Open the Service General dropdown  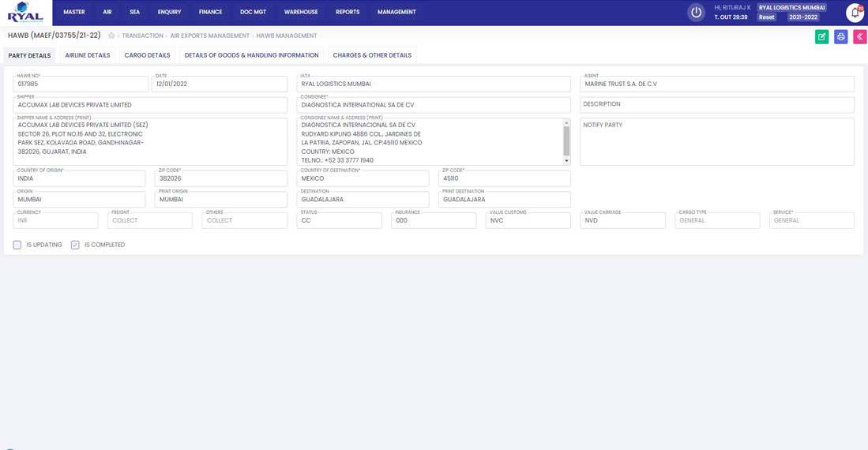pyautogui.click(x=812, y=220)
